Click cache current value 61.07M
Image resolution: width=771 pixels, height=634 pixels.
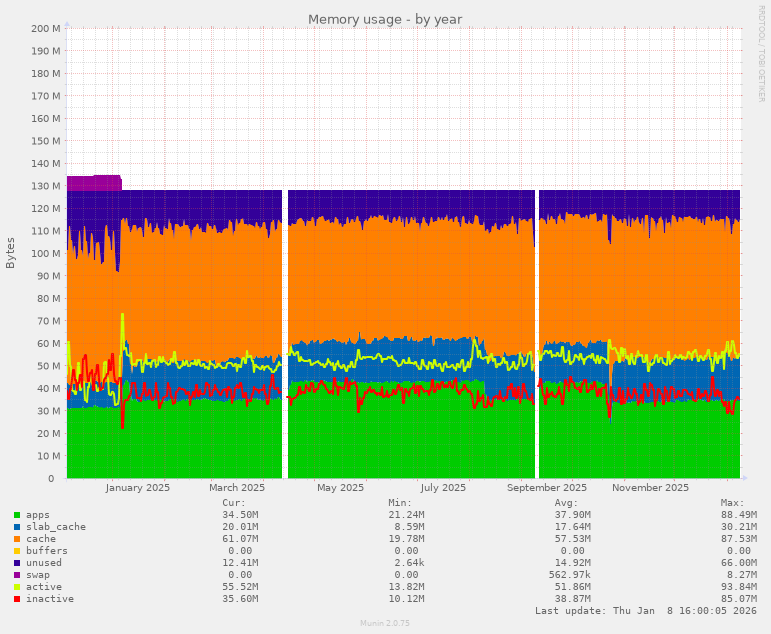click(240, 539)
